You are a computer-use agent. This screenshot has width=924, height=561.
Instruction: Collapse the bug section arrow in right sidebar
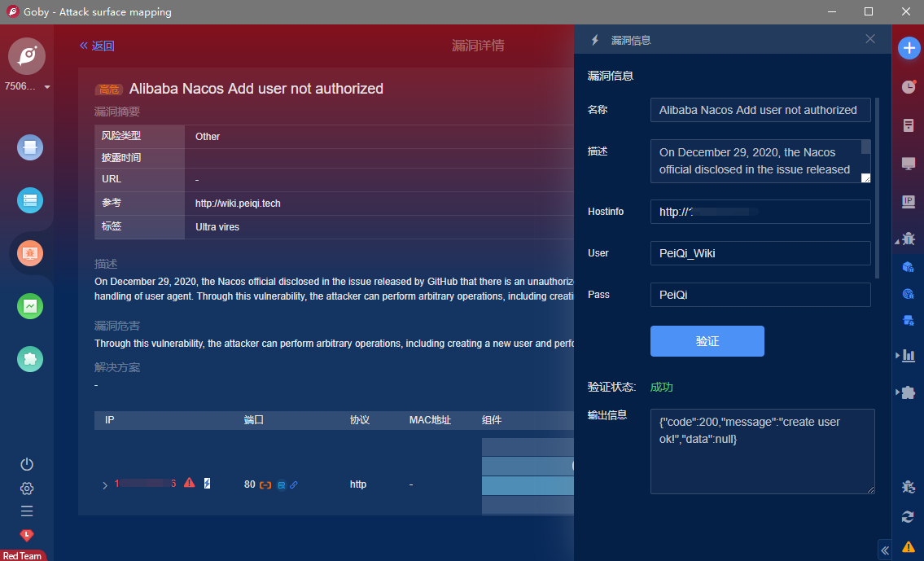[x=898, y=240]
